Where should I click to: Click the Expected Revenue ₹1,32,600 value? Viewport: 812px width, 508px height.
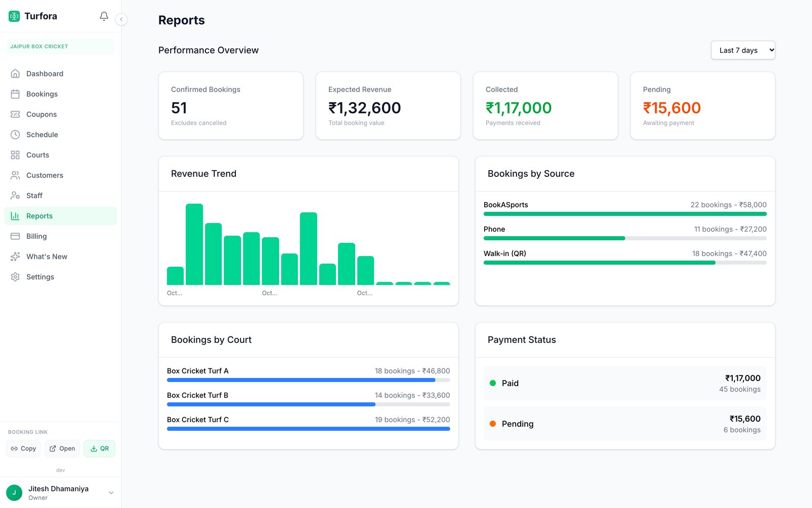[364, 108]
